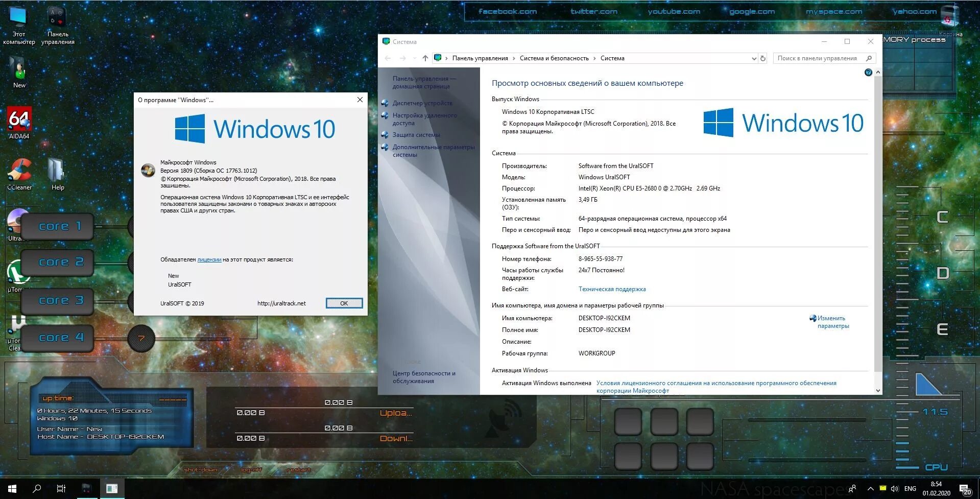The height and width of the screenshot is (499, 980).
Task: Open Панель управления — домашняя страница
Action: pos(424,82)
